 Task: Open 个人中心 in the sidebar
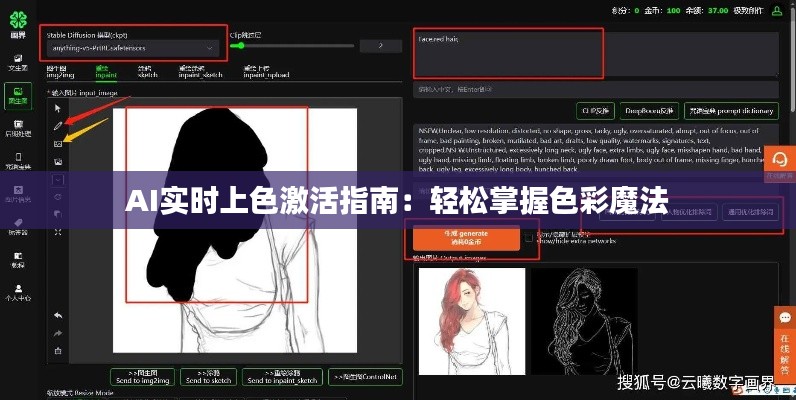click(17, 289)
